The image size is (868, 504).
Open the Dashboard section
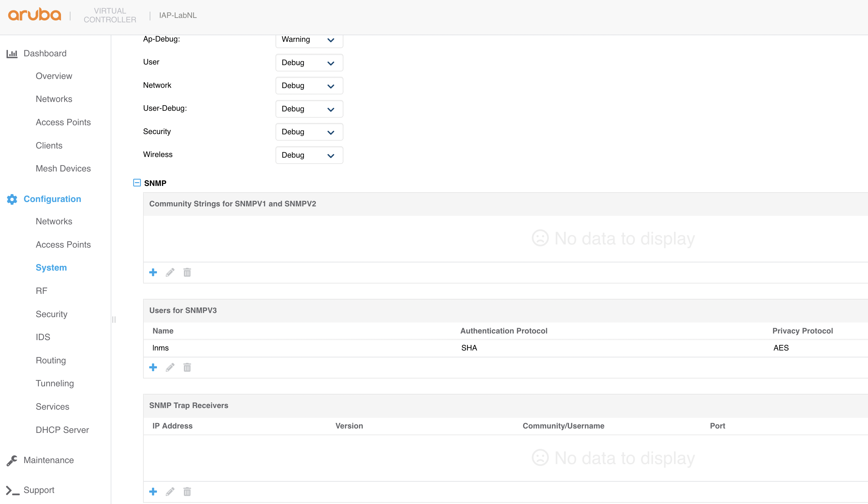click(45, 53)
